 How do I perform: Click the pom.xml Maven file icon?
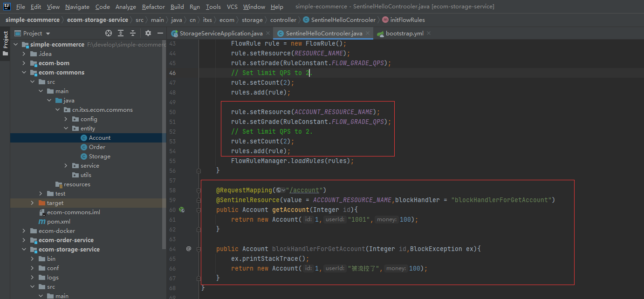(x=42, y=222)
